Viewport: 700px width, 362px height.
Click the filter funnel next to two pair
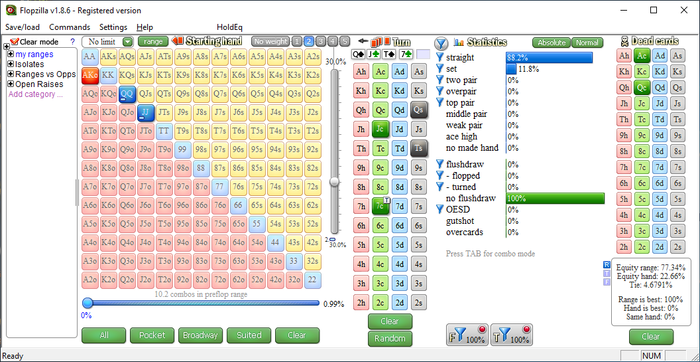pos(440,80)
